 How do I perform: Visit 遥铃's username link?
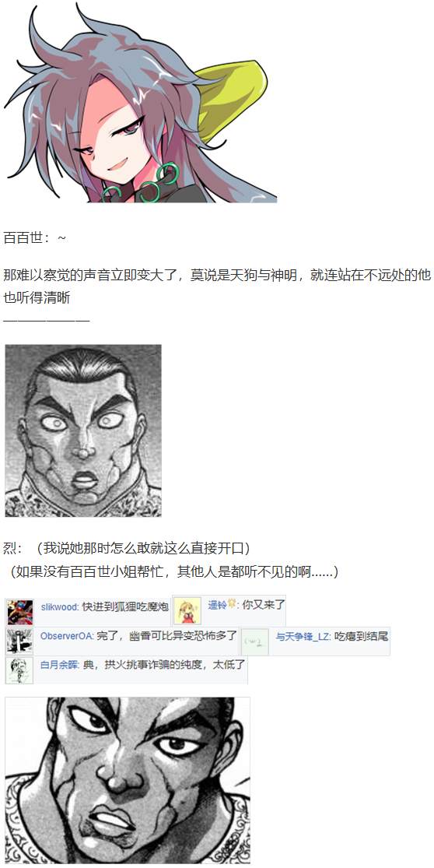click(x=217, y=605)
